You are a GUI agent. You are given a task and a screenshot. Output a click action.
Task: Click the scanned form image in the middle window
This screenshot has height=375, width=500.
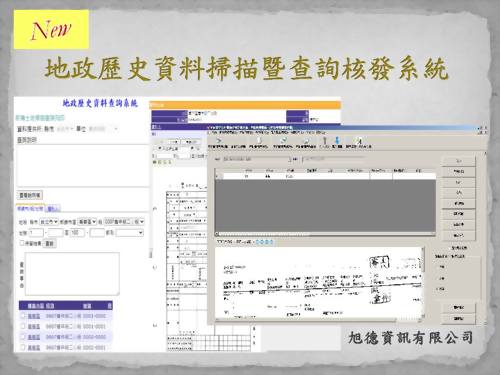[x=187, y=267]
